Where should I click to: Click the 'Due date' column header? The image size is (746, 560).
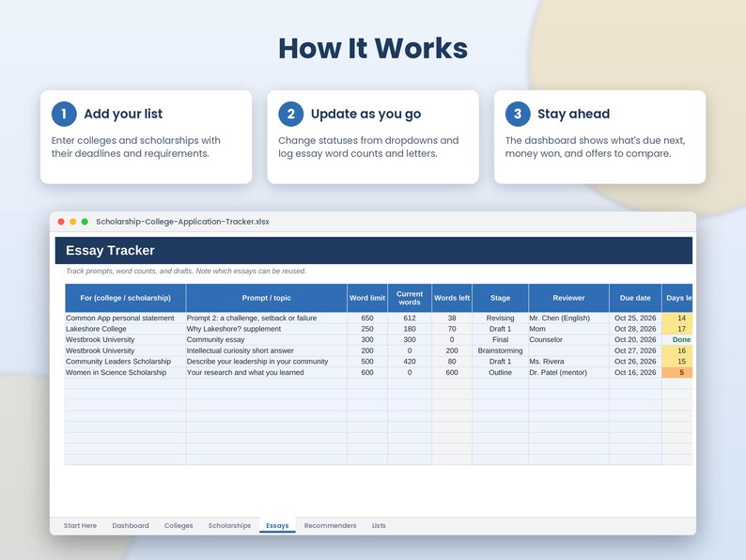[635, 298]
